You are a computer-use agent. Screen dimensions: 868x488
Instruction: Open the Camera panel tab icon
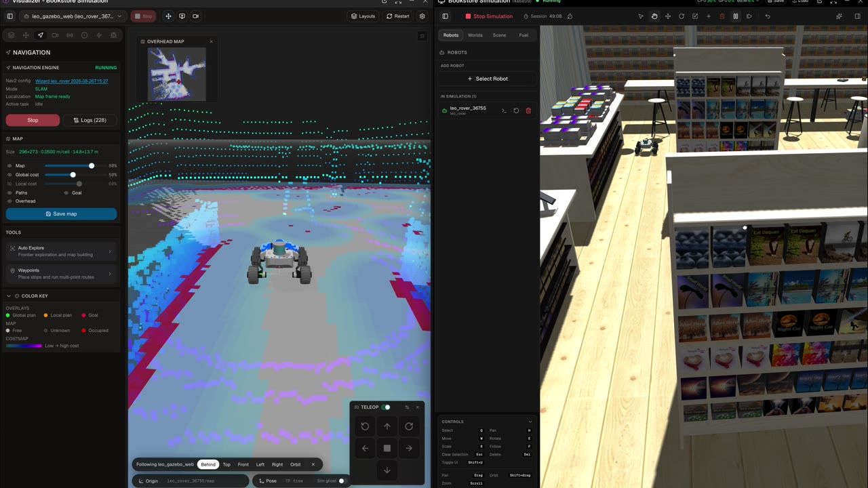click(x=55, y=35)
